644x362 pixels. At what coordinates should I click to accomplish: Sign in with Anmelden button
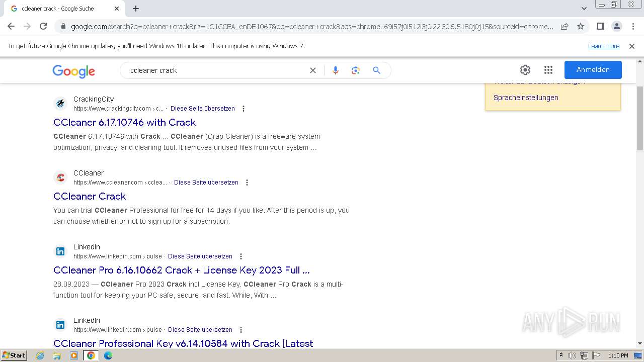coord(593,70)
